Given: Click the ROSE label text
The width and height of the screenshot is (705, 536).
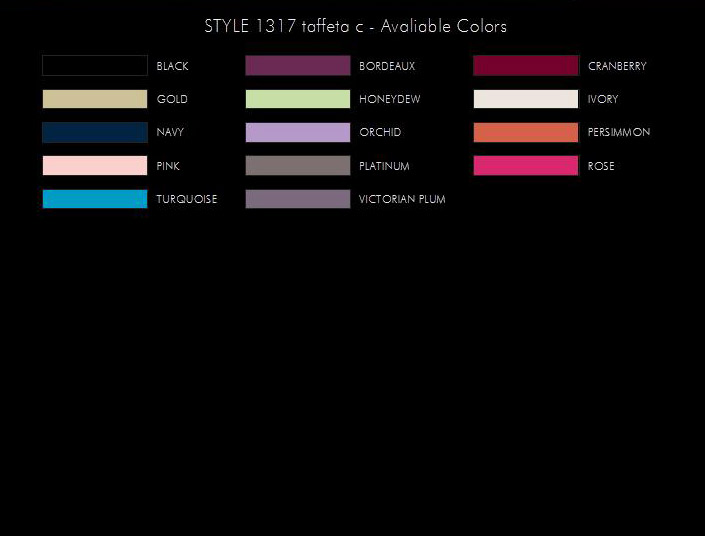Looking at the screenshot, I should 601,166.
